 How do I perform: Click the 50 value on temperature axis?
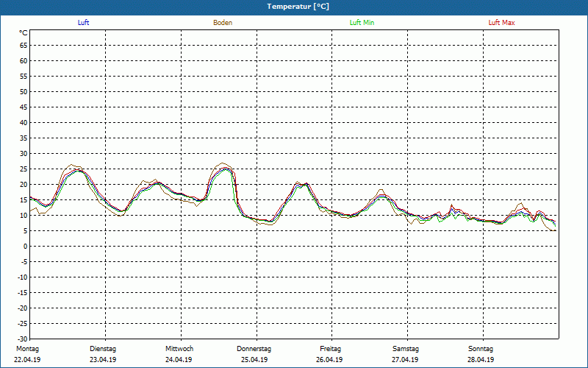24,91
